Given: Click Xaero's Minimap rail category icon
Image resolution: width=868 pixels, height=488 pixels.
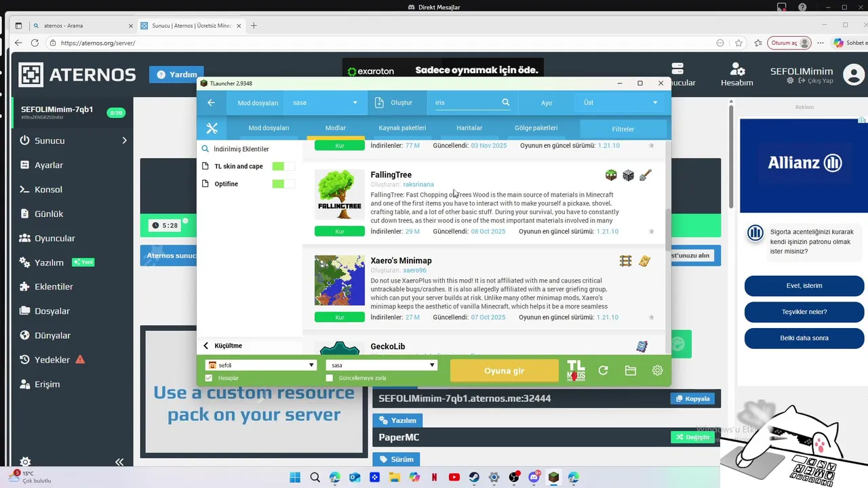Looking at the screenshot, I should (x=626, y=261).
